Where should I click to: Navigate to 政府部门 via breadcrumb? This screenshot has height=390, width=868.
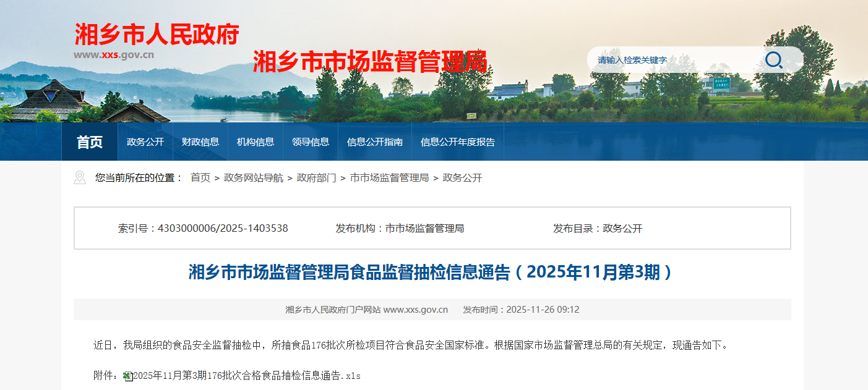click(317, 178)
